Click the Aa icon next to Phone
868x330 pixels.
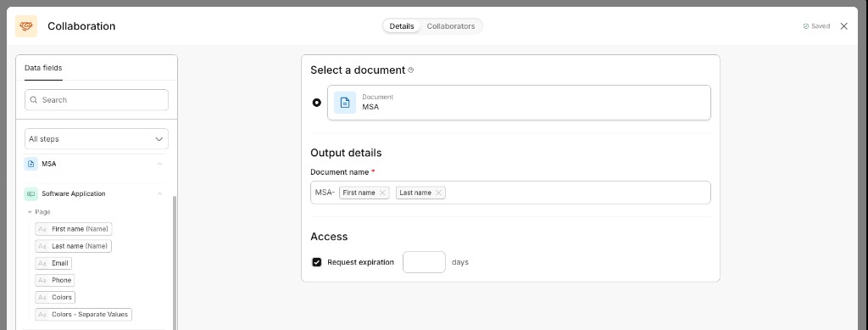42,280
